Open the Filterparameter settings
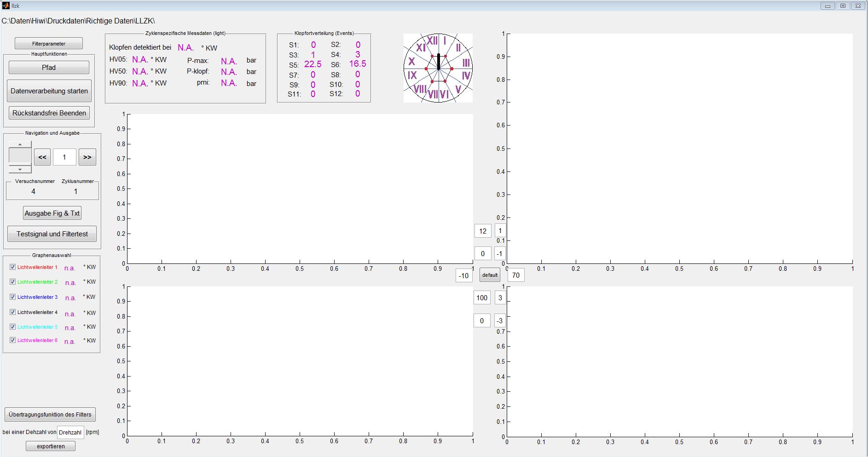868x457 pixels. (x=49, y=44)
